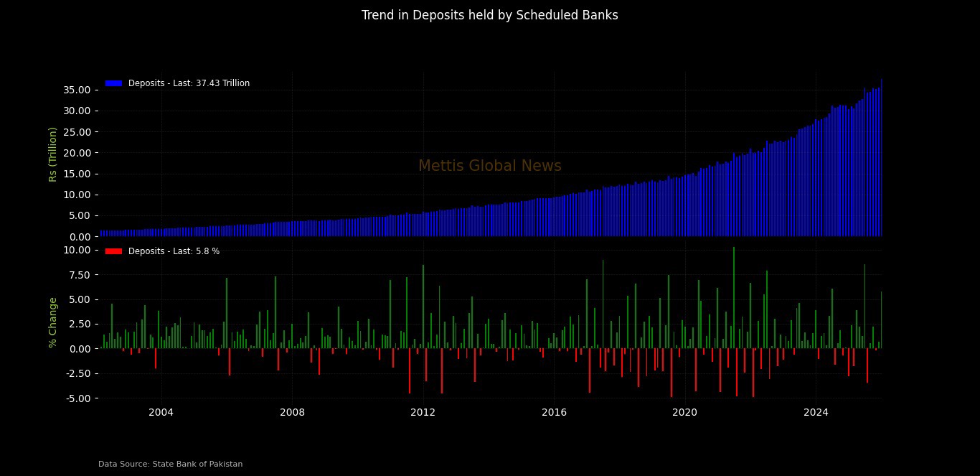Click the State Bank of Pakistan data source text
The width and height of the screenshot is (980, 476).
(170, 464)
